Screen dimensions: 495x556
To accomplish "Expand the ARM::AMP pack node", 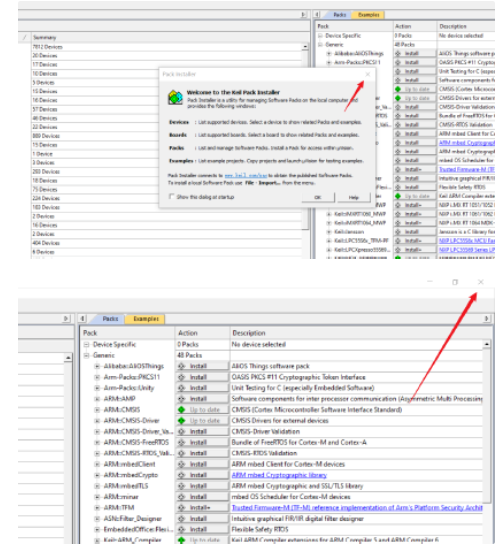I will click(97, 399).
